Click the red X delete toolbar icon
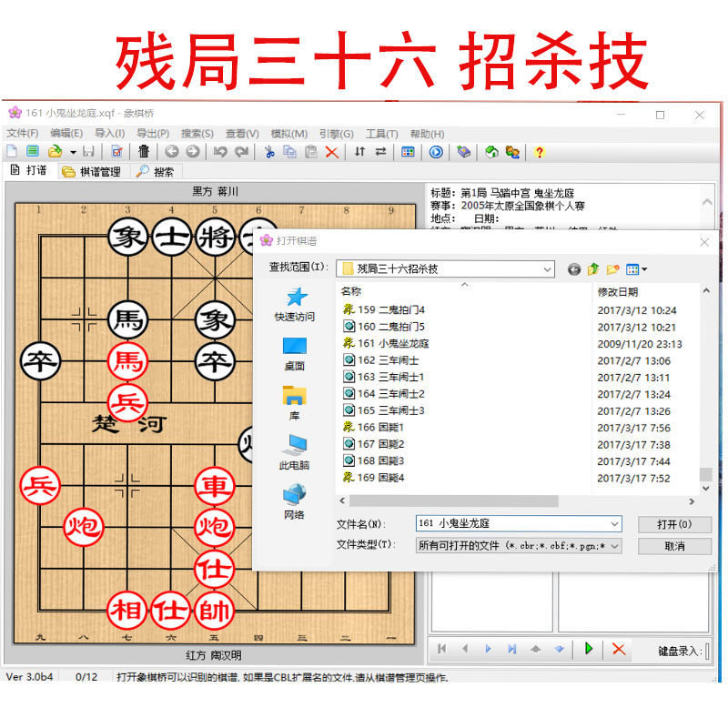Screen dimensions: 728x728 click(332, 152)
